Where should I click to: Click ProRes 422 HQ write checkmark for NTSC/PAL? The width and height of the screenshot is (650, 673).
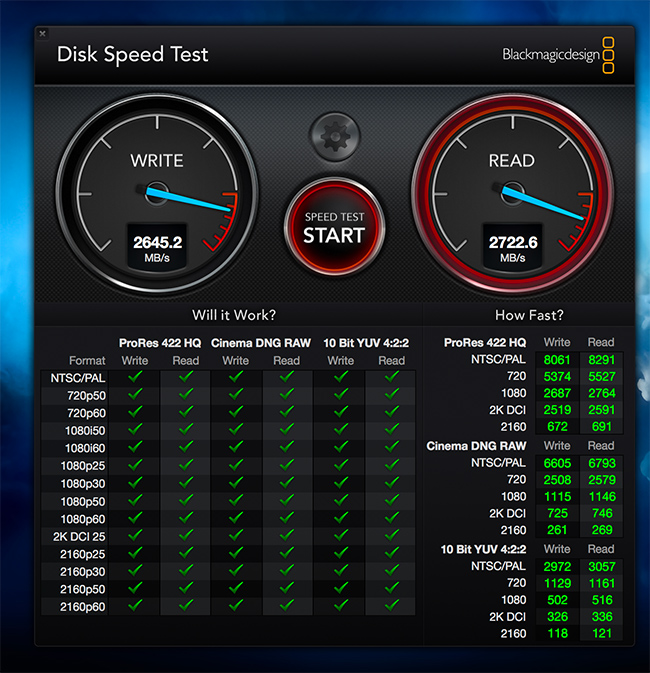point(135,378)
